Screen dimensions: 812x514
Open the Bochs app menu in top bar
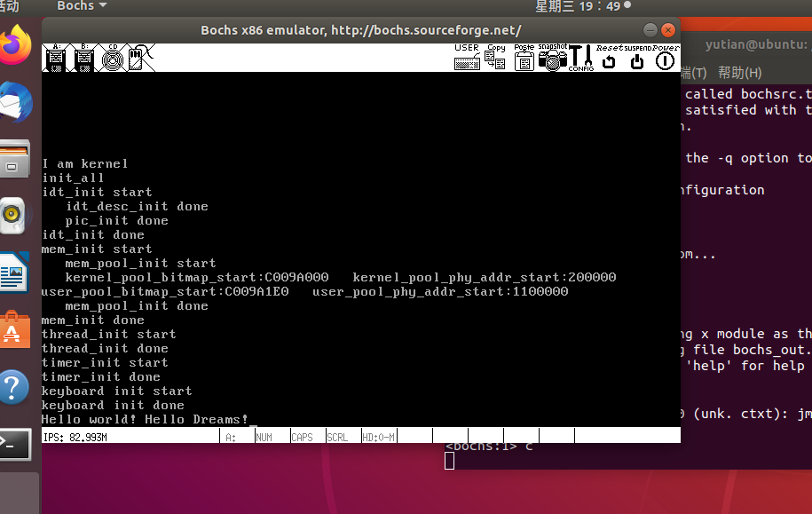coord(82,6)
